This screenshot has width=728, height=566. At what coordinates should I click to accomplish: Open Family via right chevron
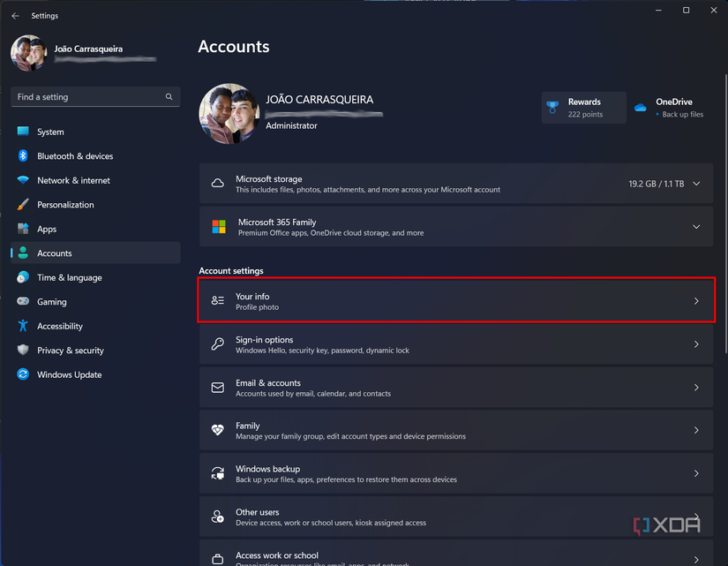[x=696, y=430]
